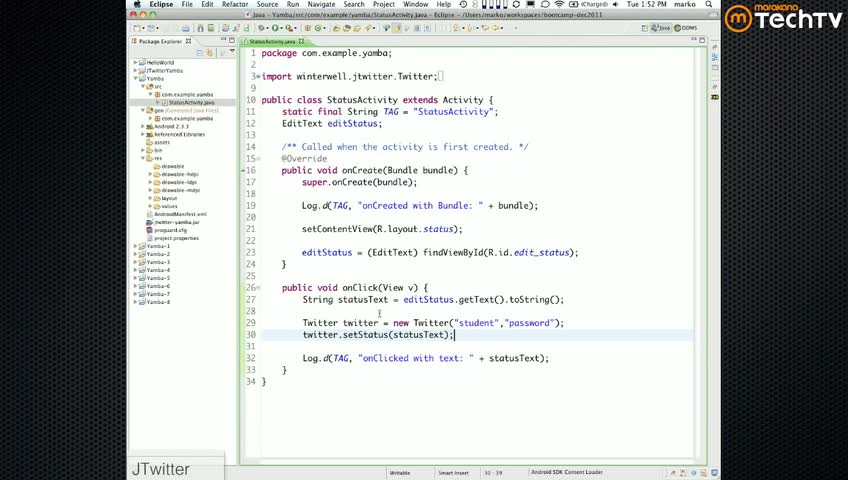Place cursor in line 30 setStatus code

click(x=377, y=335)
